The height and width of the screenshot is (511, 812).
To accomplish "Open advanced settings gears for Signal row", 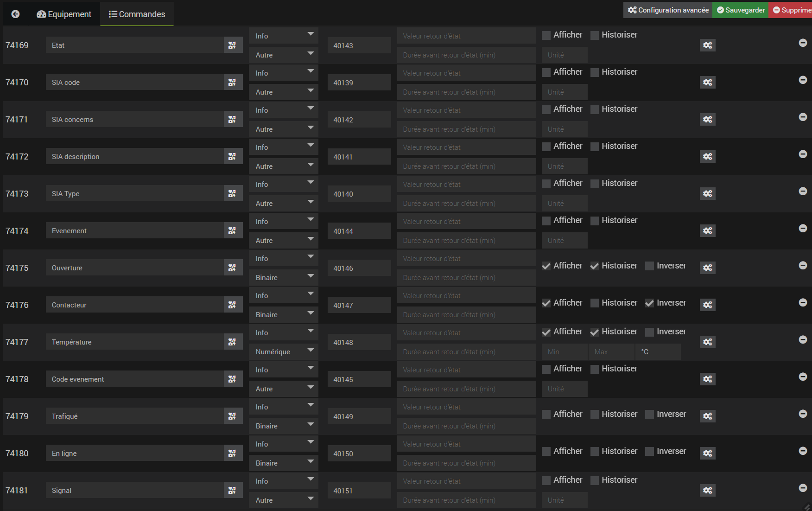I will click(708, 490).
